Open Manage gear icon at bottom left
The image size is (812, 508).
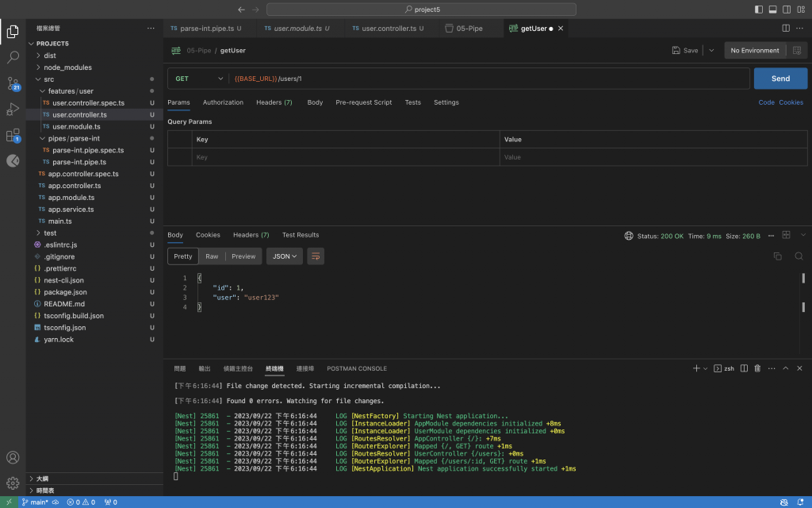pyautogui.click(x=13, y=483)
